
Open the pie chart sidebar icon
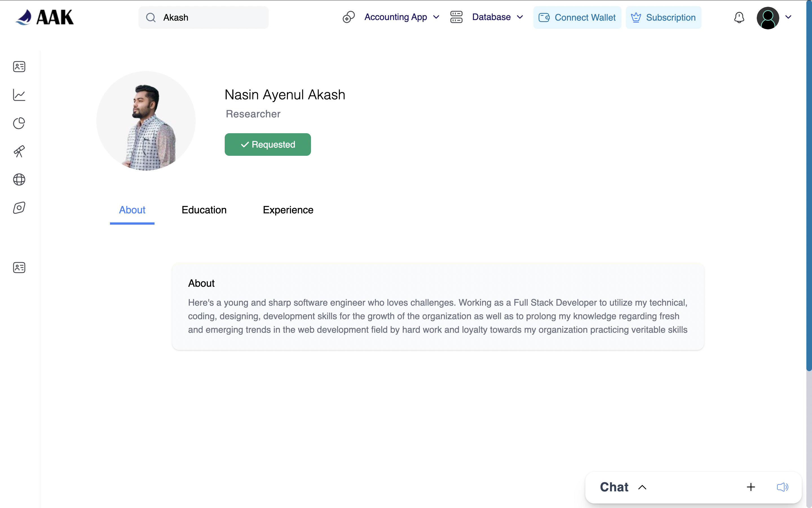19,123
